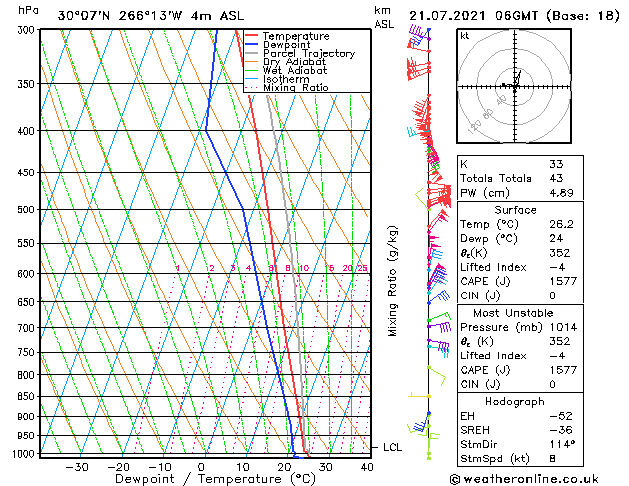This screenshot has width=629, height=486.
Task: Click the 'hPa' pressure axis unit label
Action: (x=28, y=10)
